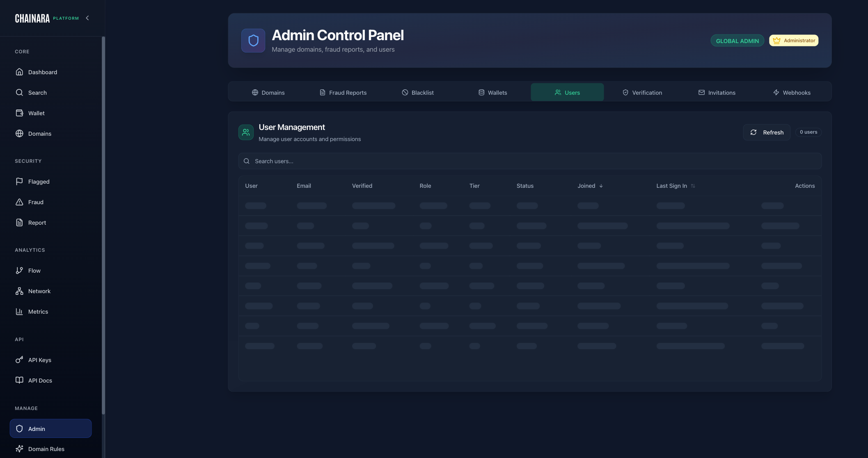Click the Role column header
The image size is (868, 458).
425,186
